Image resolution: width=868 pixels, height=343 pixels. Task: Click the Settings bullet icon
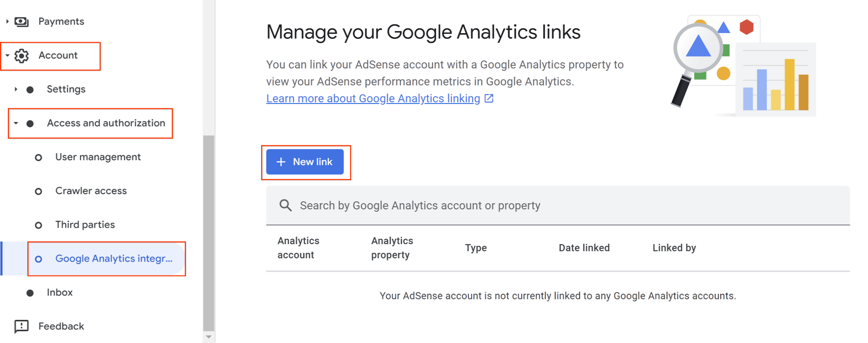click(x=30, y=89)
